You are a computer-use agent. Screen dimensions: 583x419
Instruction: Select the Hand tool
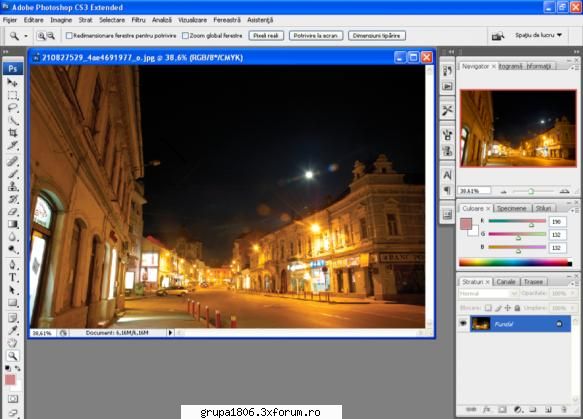13,343
